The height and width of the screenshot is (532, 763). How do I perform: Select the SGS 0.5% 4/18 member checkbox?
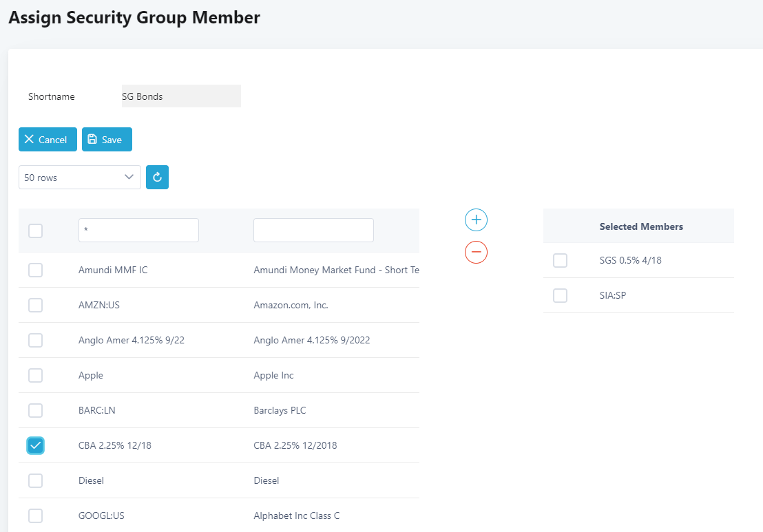tap(561, 260)
